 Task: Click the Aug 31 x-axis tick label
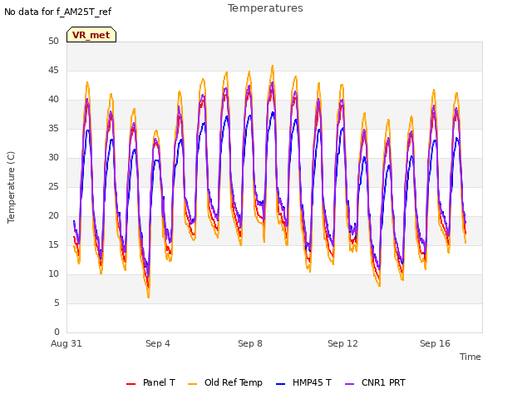[x=66, y=343]
